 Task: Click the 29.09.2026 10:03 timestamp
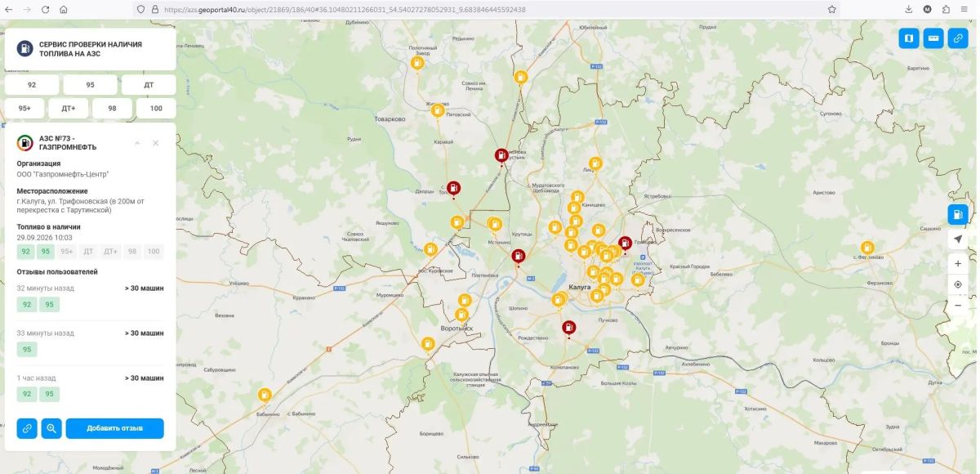click(x=45, y=238)
